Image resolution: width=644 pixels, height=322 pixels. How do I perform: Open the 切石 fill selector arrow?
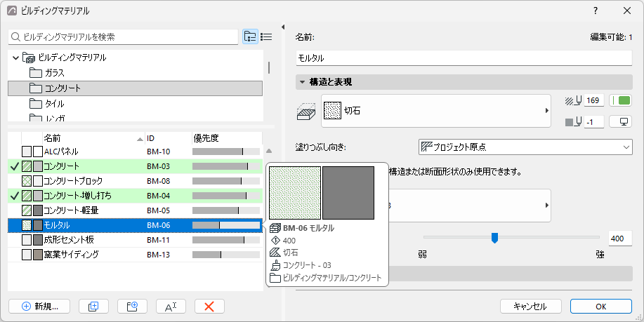(546, 111)
